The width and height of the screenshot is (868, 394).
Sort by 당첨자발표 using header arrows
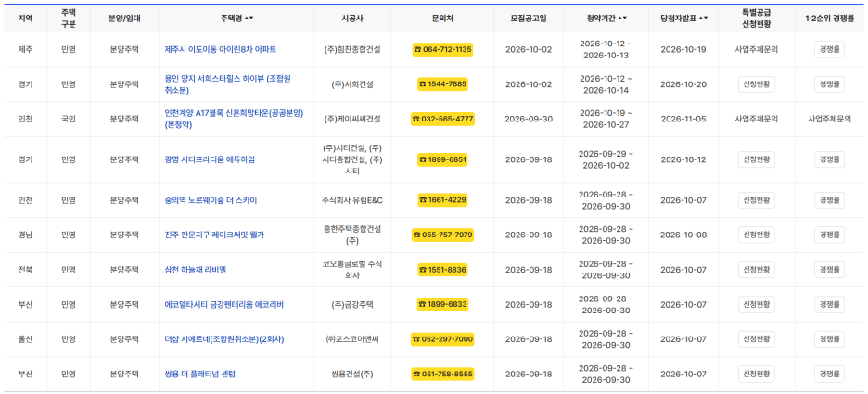[703, 18]
